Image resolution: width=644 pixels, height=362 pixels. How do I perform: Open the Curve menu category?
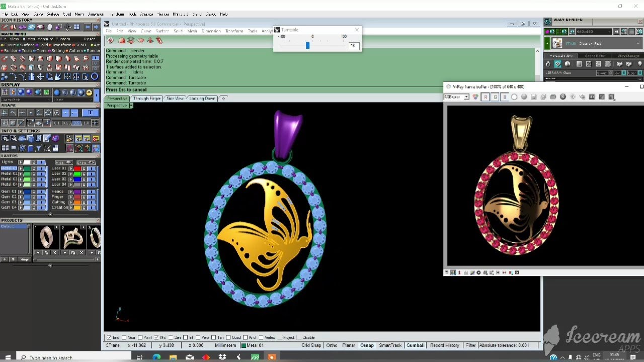(x=8, y=45)
